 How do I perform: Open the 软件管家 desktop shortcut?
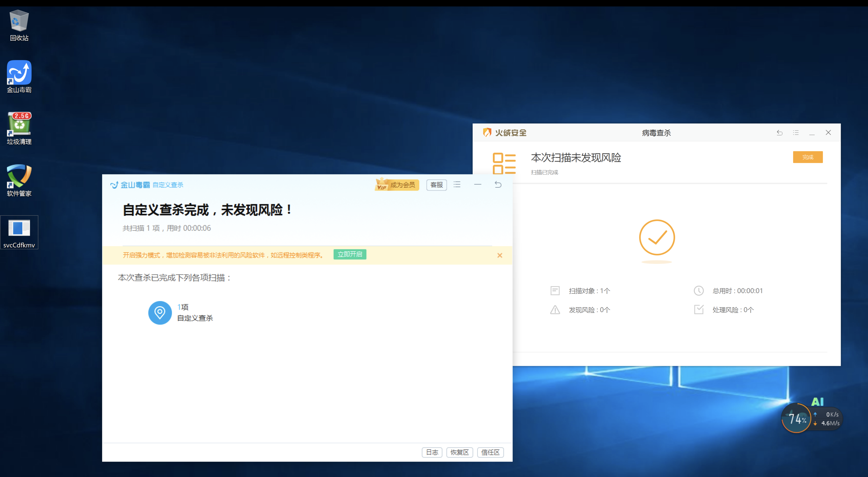(19, 176)
